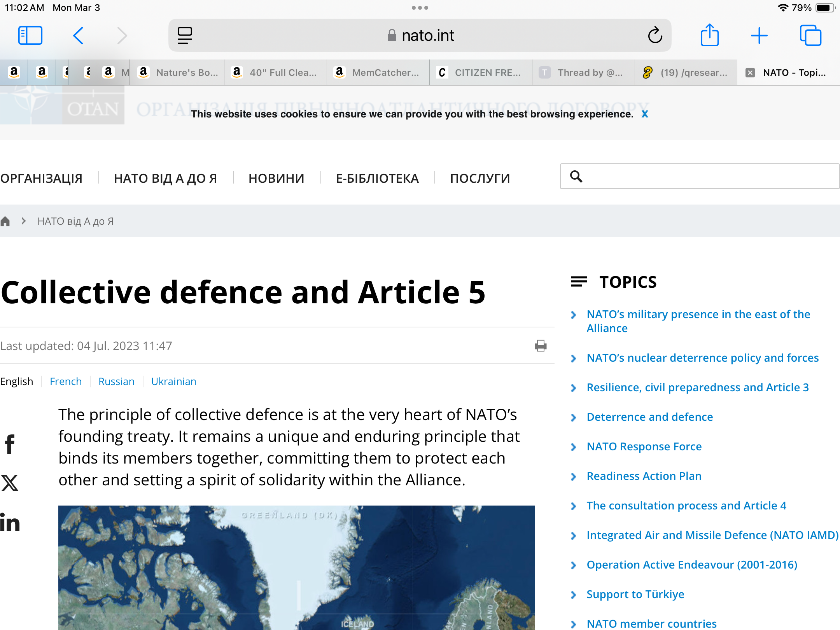Go to home via breadcrumb house icon
Screen dimensions: 840x630
click(x=5, y=221)
